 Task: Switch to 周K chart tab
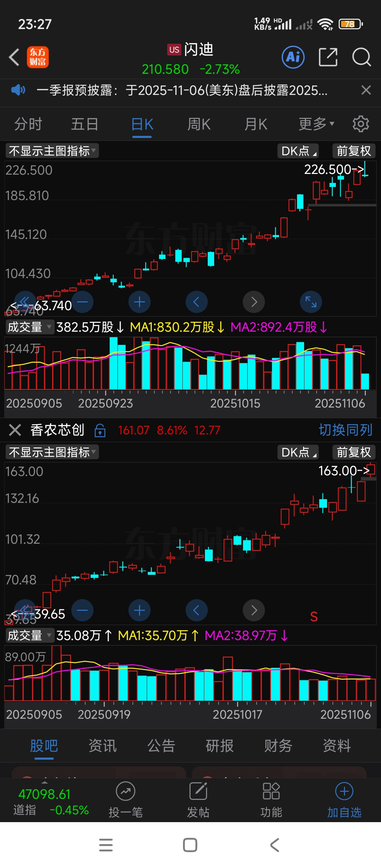(x=199, y=124)
